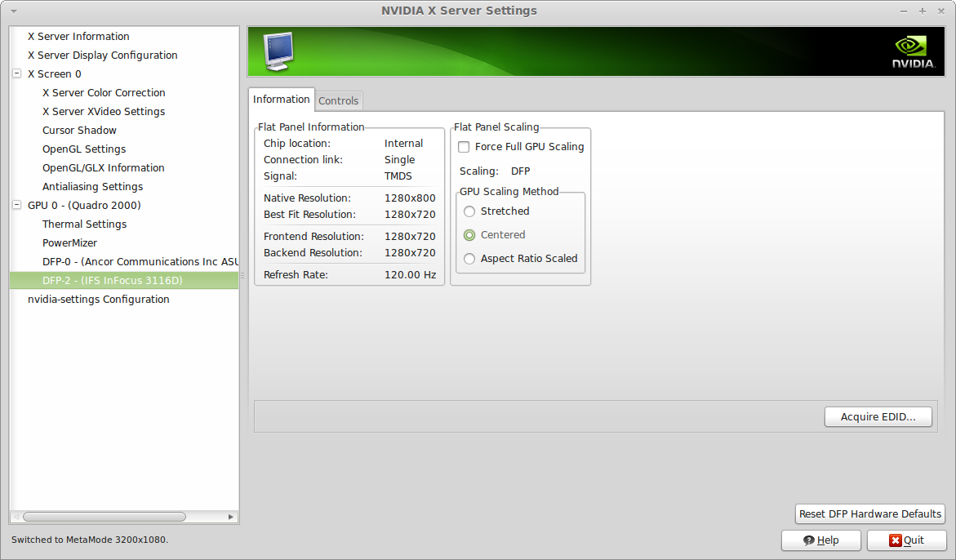Maximize the NVIDIA X Server Settings window
956x560 pixels.
(x=923, y=11)
